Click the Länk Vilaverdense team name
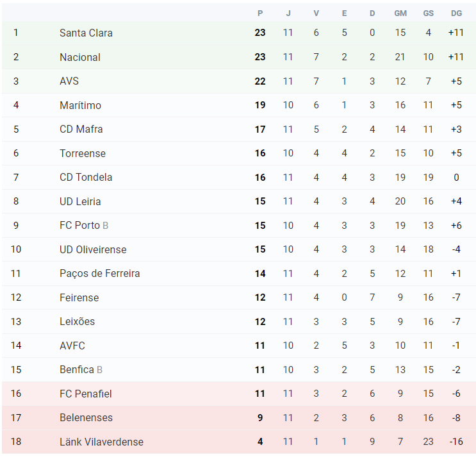 (101, 442)
